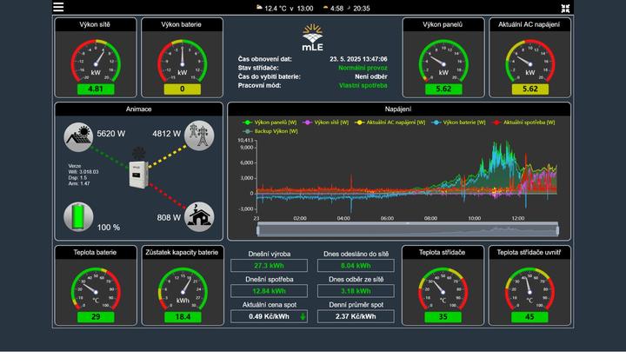Click the Zůstatek kapacity baterie gauge
This screenshot has width=626, height=364.
[x=183, y=289]
